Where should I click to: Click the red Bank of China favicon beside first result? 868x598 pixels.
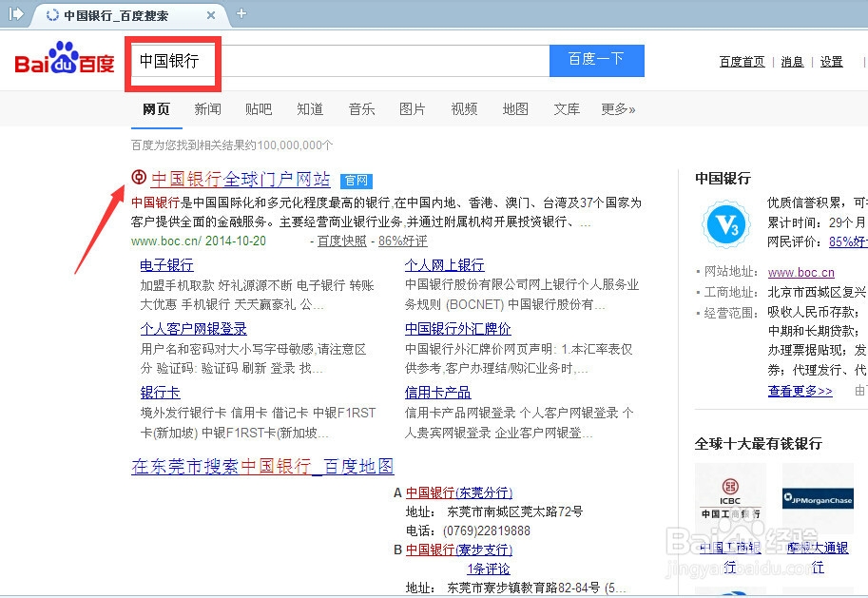[x=139, y=177]
